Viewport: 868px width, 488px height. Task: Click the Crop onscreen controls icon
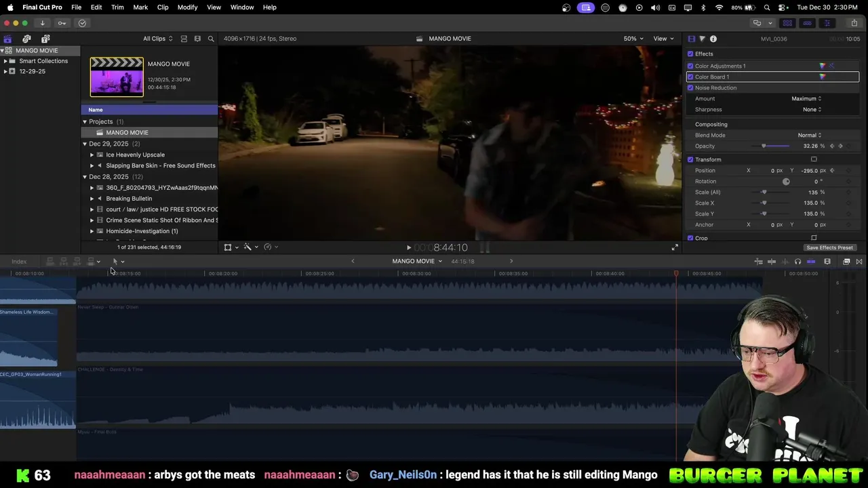tap(814, 238)
